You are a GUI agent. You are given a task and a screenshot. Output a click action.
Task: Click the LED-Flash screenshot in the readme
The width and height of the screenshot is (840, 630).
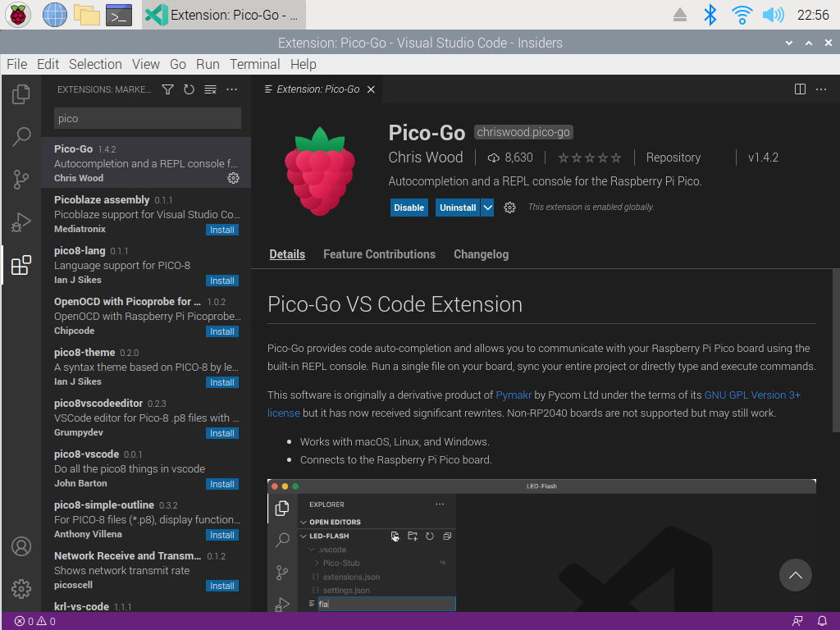pyautogui.click(x=541, y=546)
